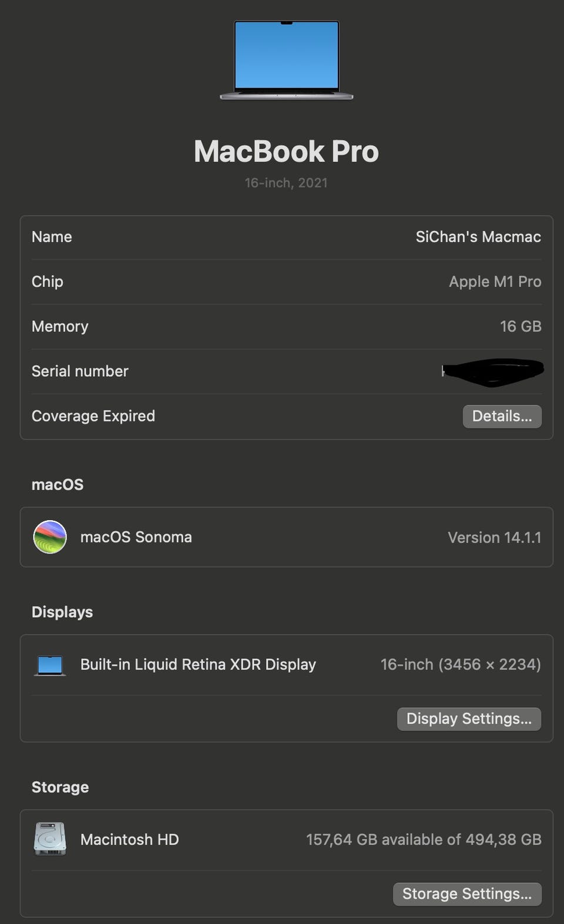
Task: Click the 16 GB memory value
Action: (x=520, y=327)
